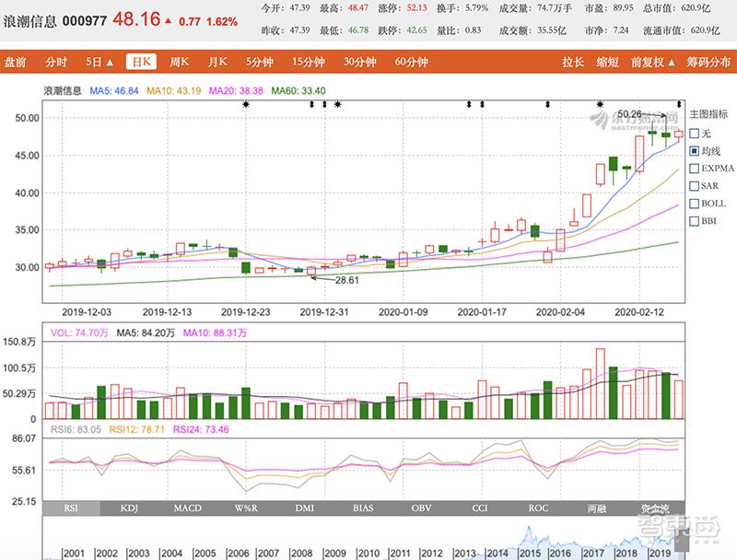
Task: Open the 筹码分布 chip distribution panel
Action: click(x=709, y=63)
